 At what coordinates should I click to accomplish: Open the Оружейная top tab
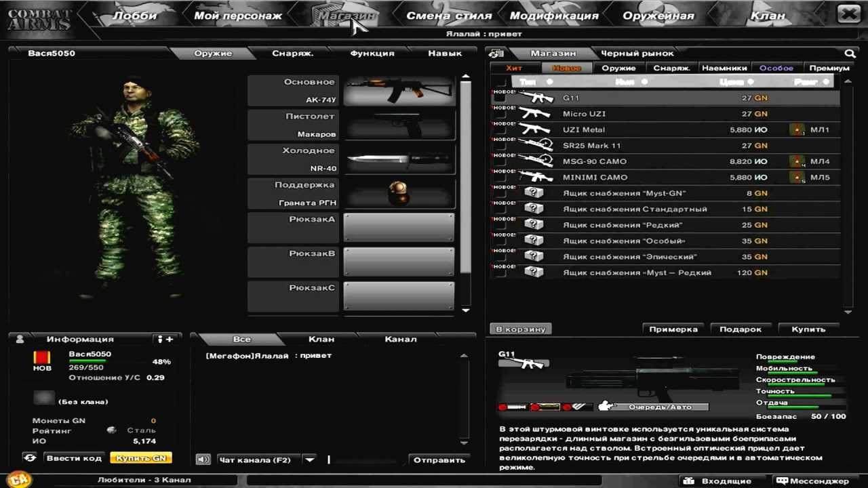coord(658,16)
